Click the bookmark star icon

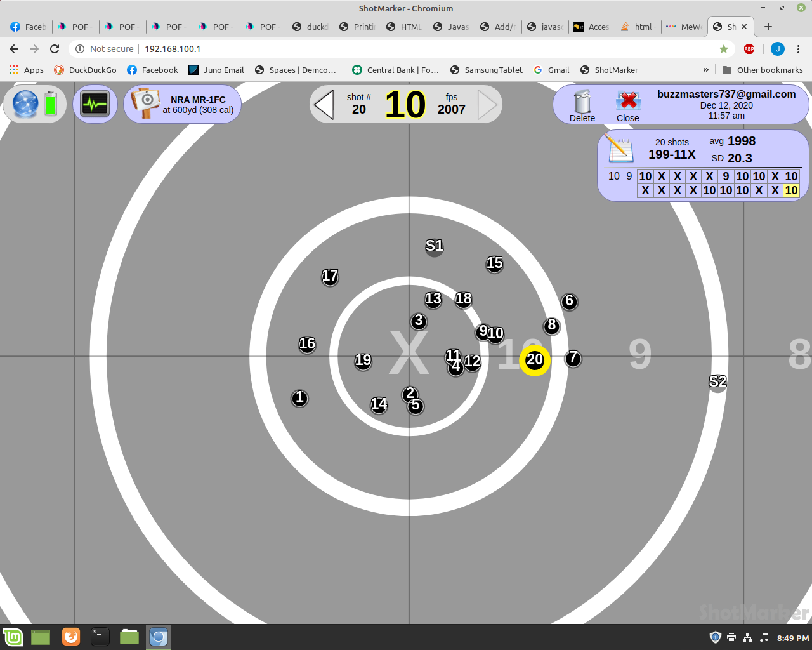pyautogui.click(x=724, y=49)
